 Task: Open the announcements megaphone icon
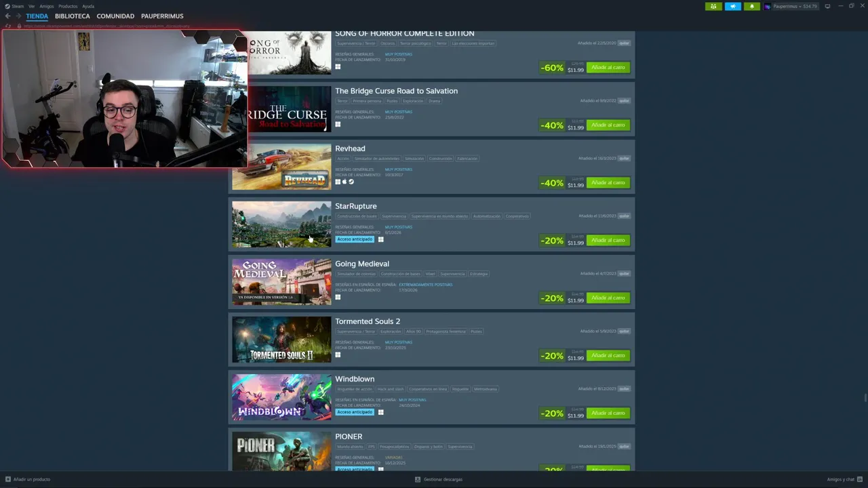pyautogui.click(x=732, y=6)
